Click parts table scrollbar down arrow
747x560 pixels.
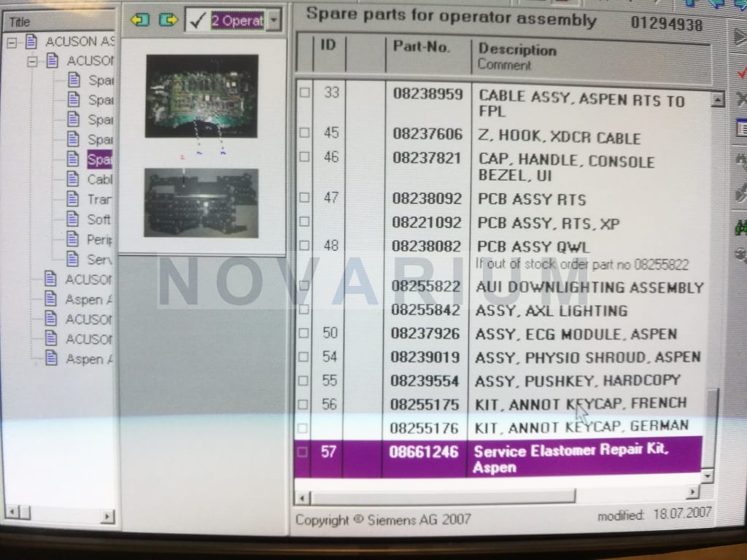pyautogui.click(x=708, y=475)
